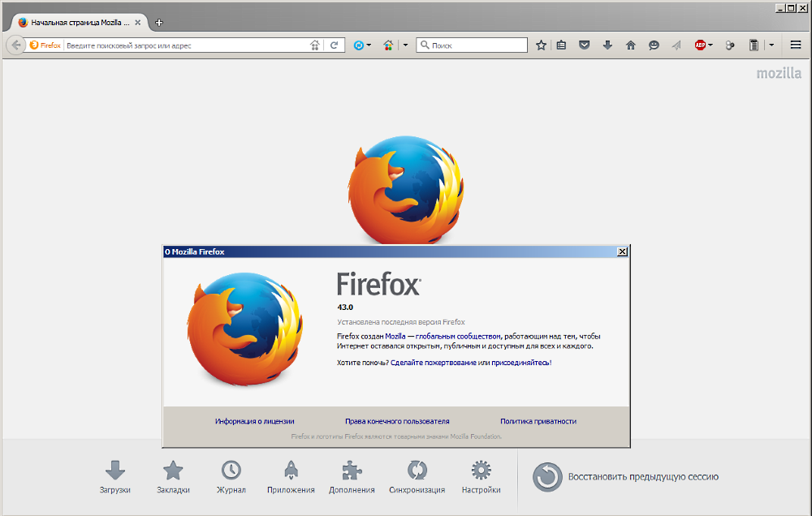Click the colorful house toolbar icon
Viewport: 812px width, 516px height.
(388, 45)
